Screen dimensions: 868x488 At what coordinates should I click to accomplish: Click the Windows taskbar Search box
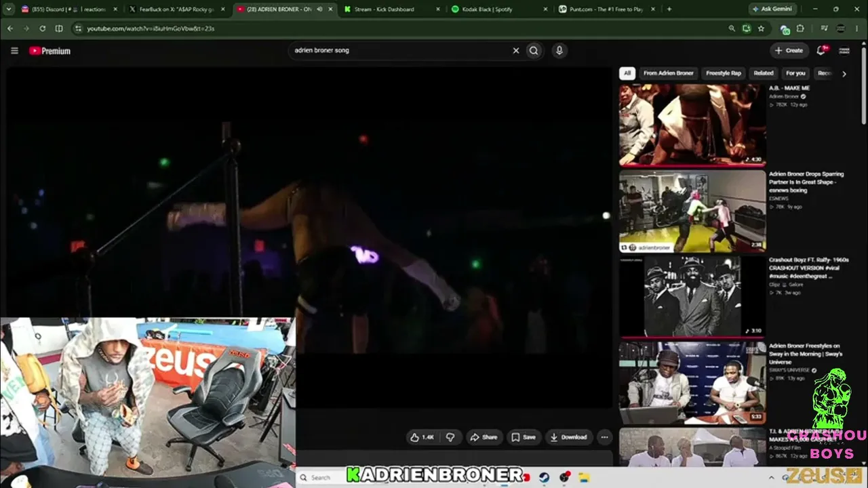[x=322, y=477]
